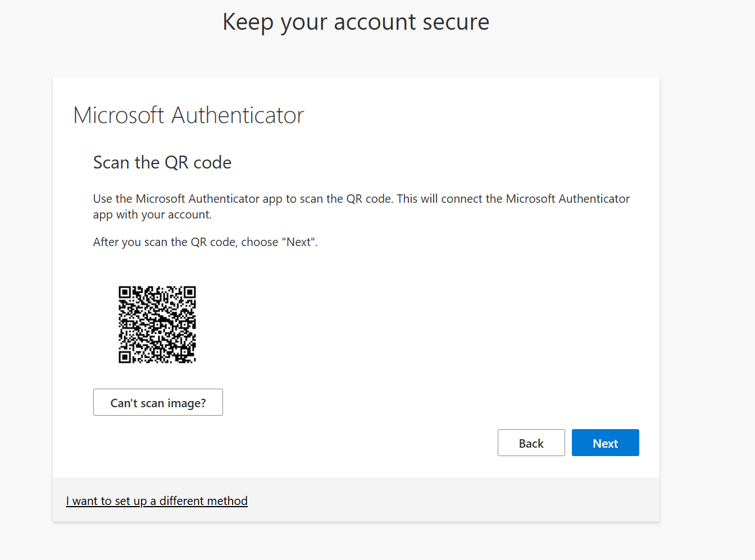Select the "Scan the QR code" subheading
The height and width of the screenshot is (560, 755).
point(162,162)
